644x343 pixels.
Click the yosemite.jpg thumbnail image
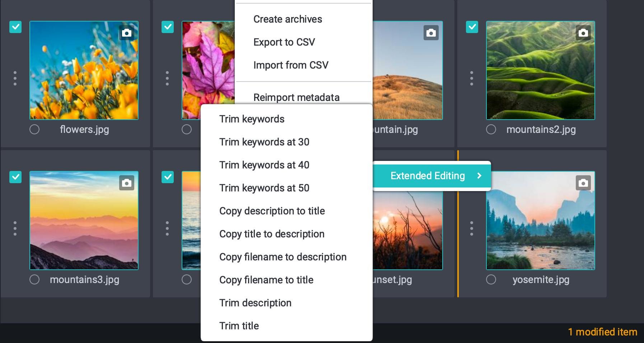[x=541, y=221]
